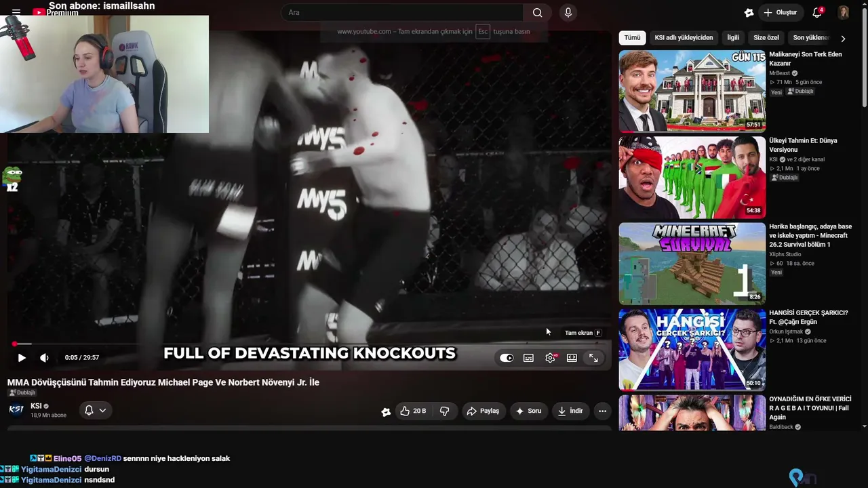The width and height of the screenshot is (868, 488).
Task: Click the Dublajlı badge under video title
Action: pyautogui.click(x=22, y=393)
